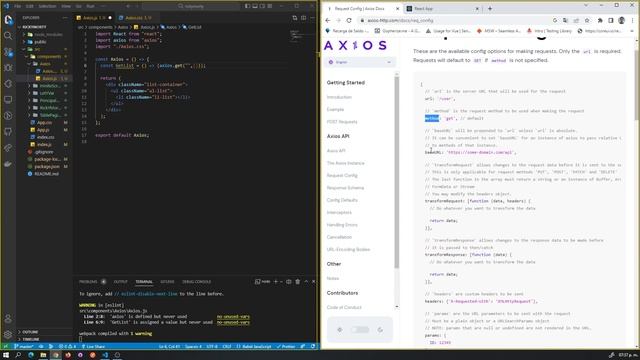The image size is (640, 360).
Task: Open Handling Errors link in docs sidebar
Action: click(x=342, y=224)
